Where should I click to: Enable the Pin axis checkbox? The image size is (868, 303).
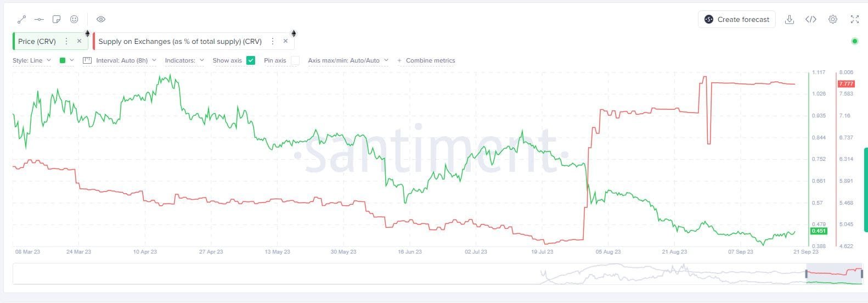pyautogui.click(x=295, y=60)
